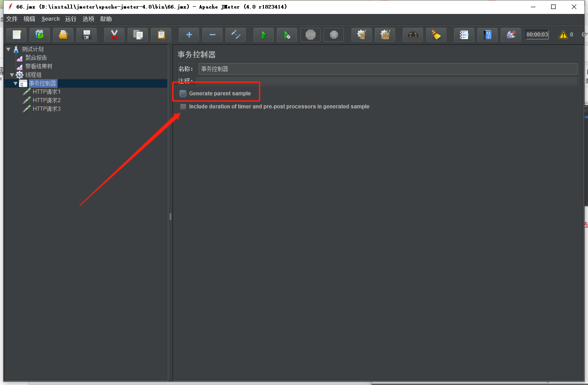
Task: Enable Generate parent sample checkbox
Action: pyautogui.click(x=183, y=94)
